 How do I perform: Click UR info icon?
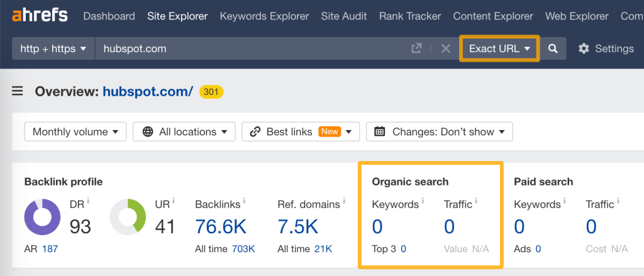[x=174, y=201]
